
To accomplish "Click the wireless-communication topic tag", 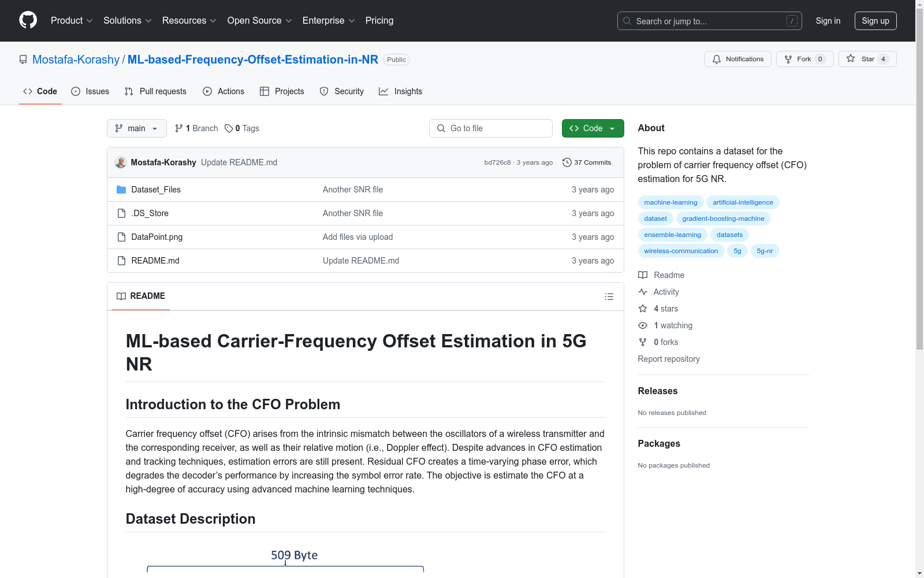I will point(681,251).
